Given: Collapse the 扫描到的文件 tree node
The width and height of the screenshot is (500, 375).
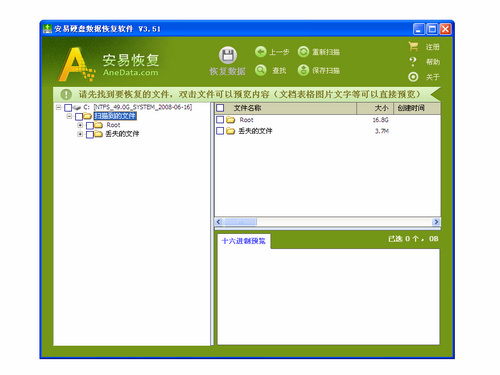Looking at the screenshot, I should coord(69,116).
